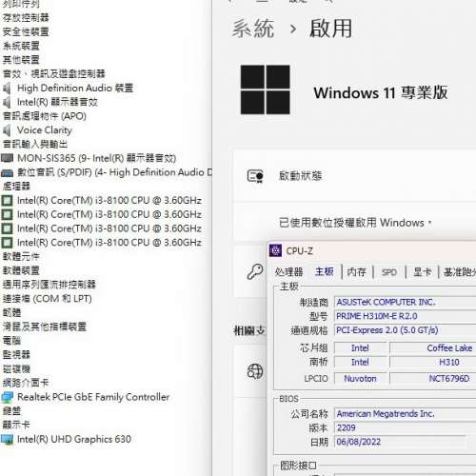This screenshot has height=476, width=476.
Task: Open the 显卡 tab in CPU-Z
Action: (422, 272)
